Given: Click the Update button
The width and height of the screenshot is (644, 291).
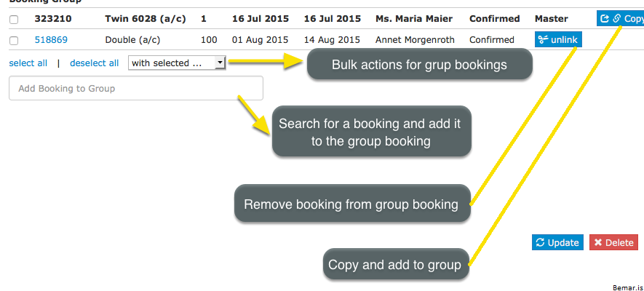Looking at the screenshot, I should click(x=557, y=242).
